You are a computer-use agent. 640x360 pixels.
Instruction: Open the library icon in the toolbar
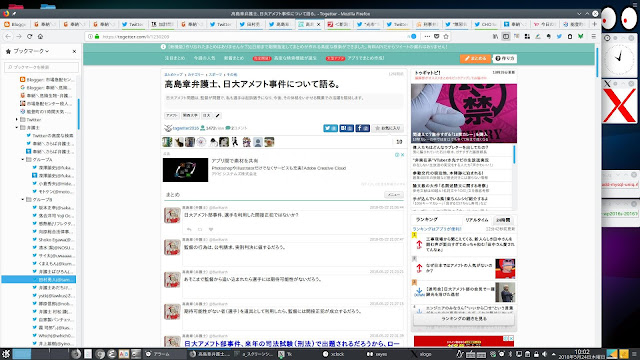pos(495,36)
